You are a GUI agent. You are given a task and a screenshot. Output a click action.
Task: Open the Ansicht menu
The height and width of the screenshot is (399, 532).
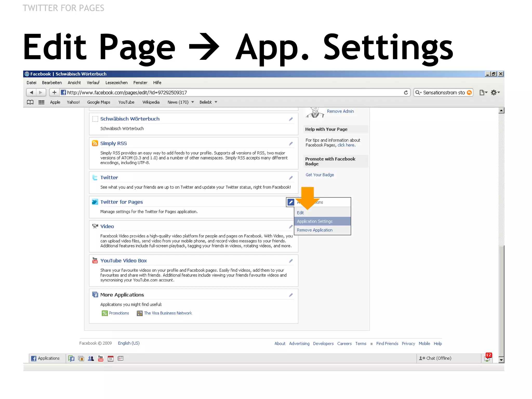74,83
